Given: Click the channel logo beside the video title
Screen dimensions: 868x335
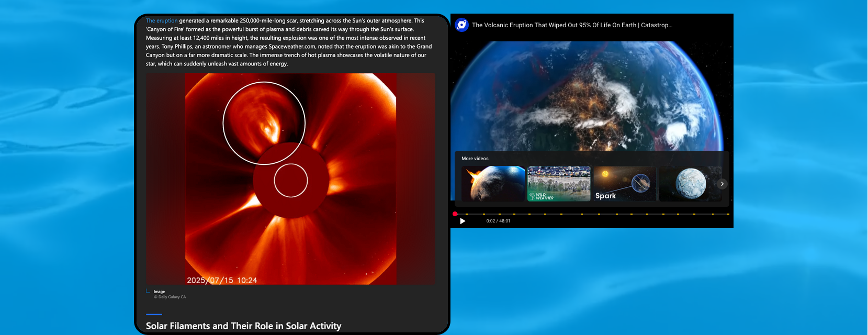Looking at the screenshot, I should point(461,25).
